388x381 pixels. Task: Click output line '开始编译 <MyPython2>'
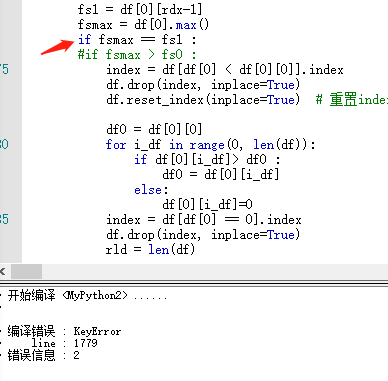click(87, 295)
